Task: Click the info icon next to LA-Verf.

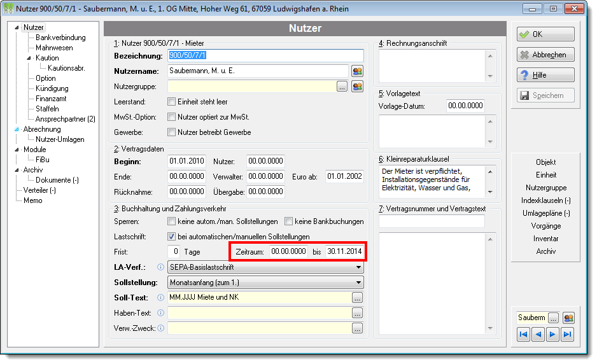Action: [160, 267]
